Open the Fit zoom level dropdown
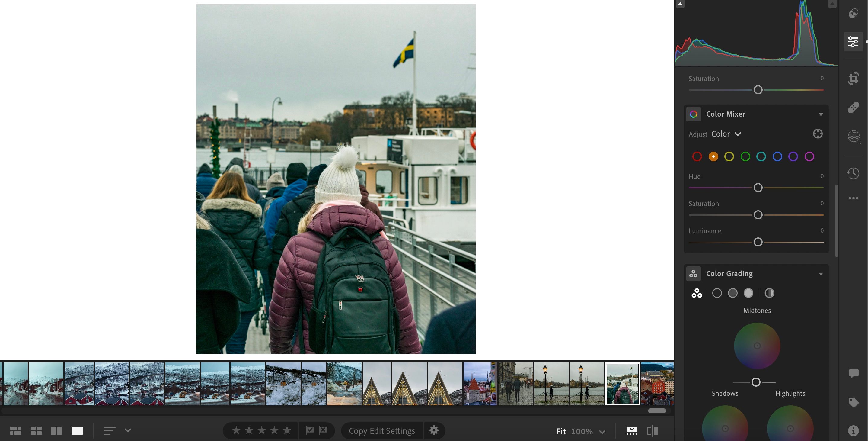868x441 pixels. coord(602,431)
